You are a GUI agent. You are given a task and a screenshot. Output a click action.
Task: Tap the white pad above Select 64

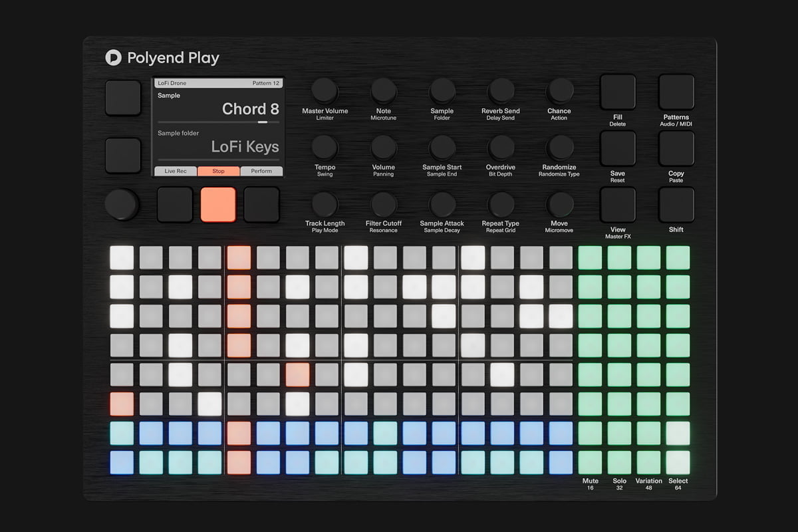[x=678, y=462]
